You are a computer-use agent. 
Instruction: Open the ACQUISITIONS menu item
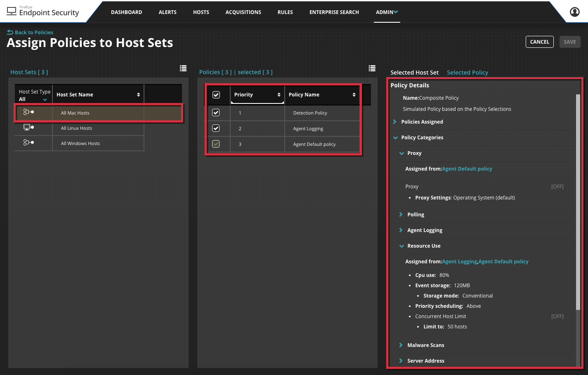(243, 12)
